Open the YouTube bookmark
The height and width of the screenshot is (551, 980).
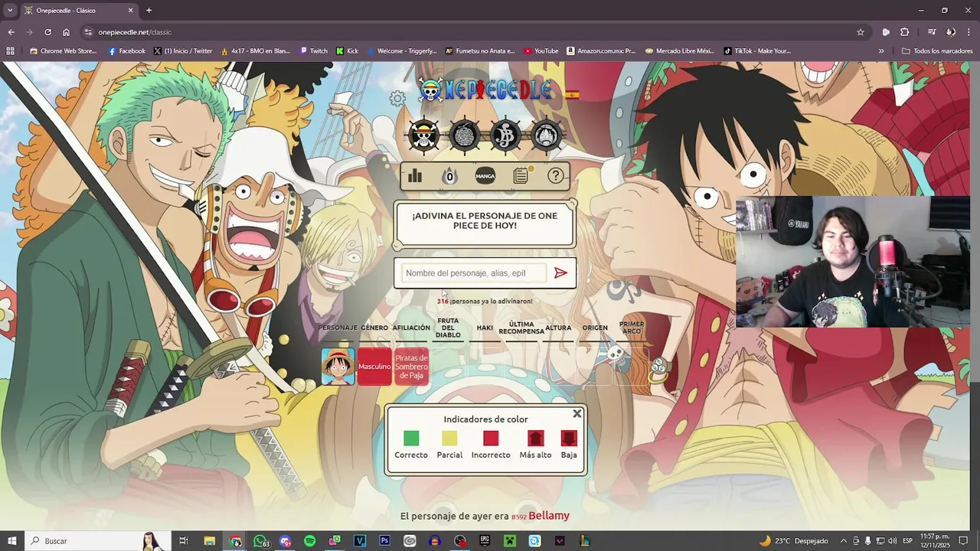click(541, 51)
